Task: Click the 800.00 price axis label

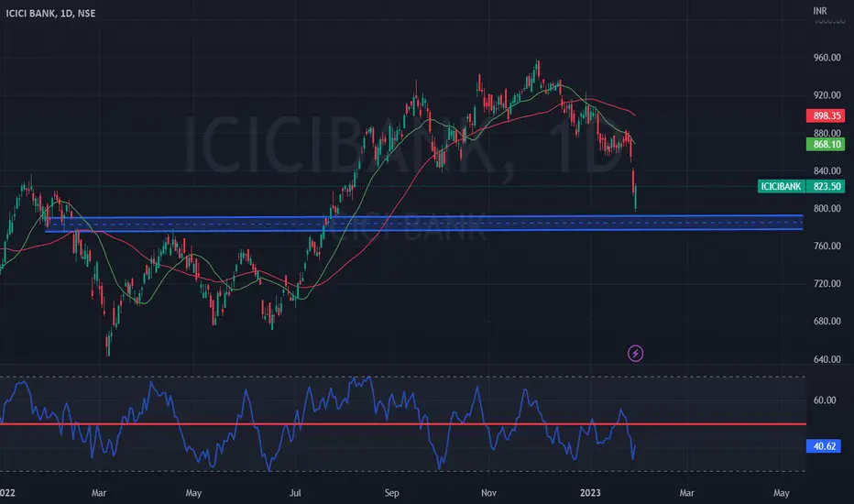Action: pos(827,209)
